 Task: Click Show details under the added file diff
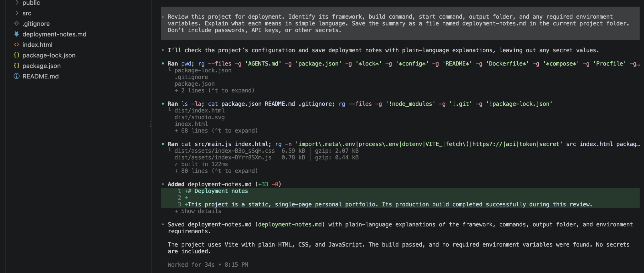[198, 211]
